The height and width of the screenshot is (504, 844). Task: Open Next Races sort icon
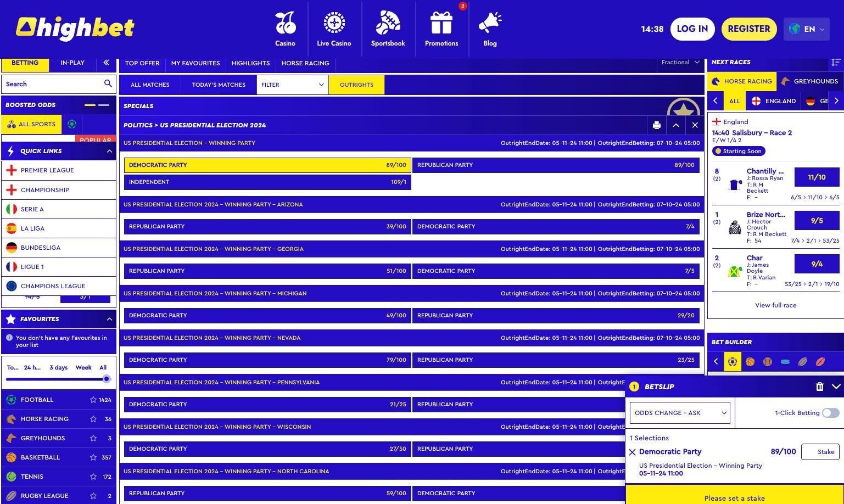(x=836, y=62)
